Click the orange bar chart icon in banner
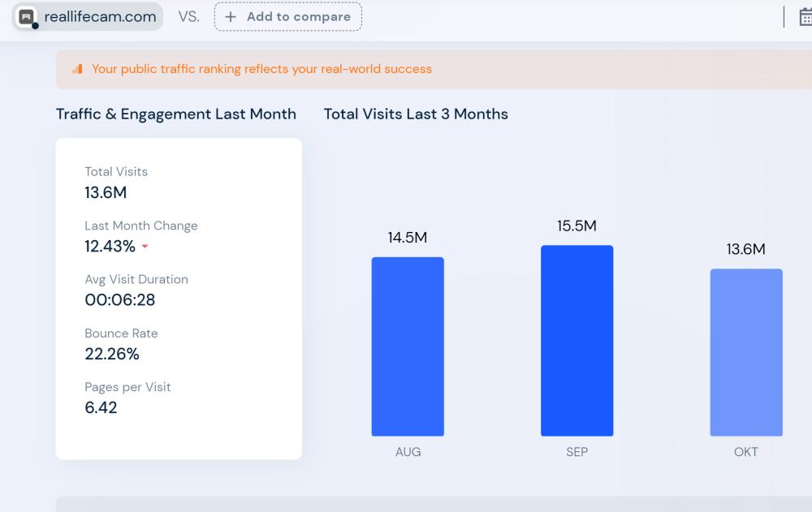The width and height of the screenshot is (812, 512). pos(78,69)
